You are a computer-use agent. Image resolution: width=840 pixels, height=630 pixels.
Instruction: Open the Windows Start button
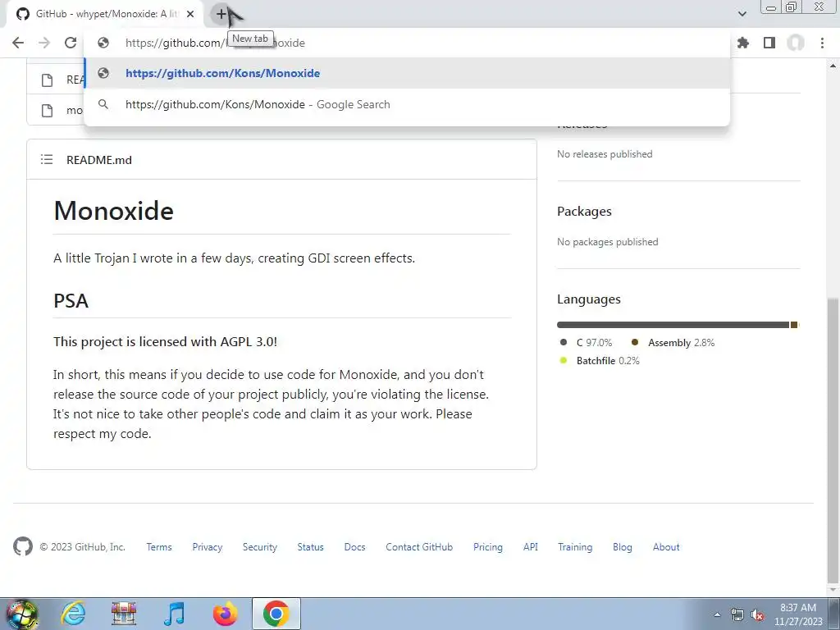point(21,614)
